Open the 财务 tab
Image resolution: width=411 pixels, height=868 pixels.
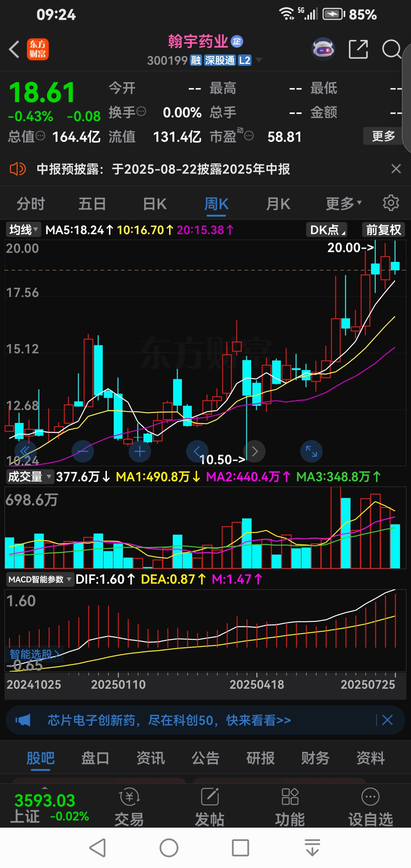tap(315, 758)
